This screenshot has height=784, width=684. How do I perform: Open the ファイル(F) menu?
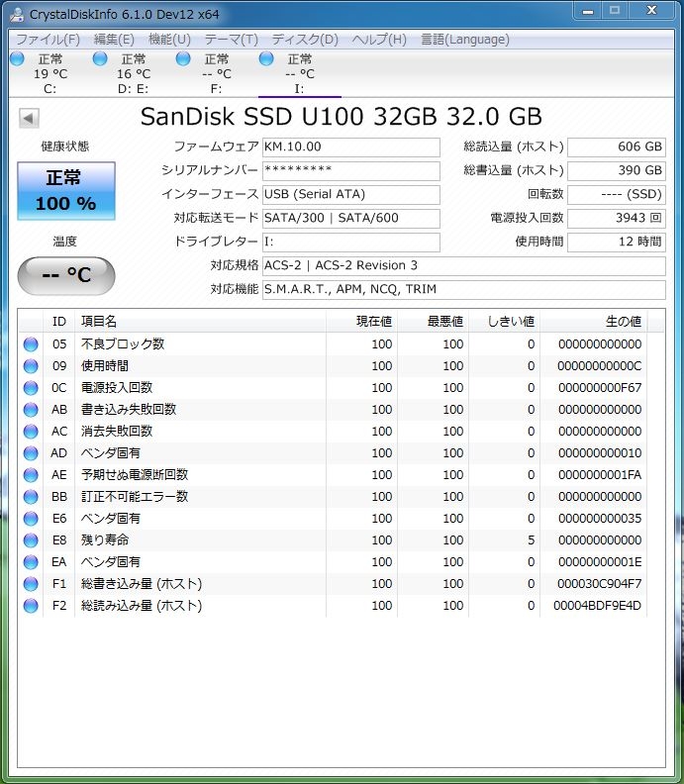pos(48,40)
